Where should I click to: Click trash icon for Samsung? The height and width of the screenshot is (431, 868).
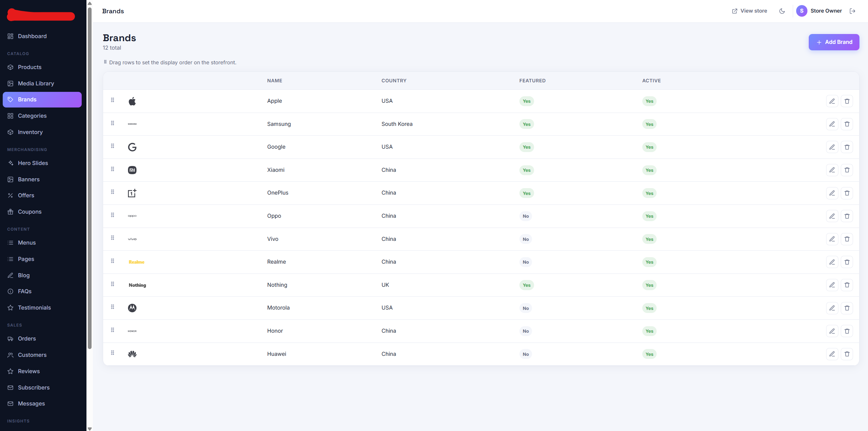[x=847, y=124]
